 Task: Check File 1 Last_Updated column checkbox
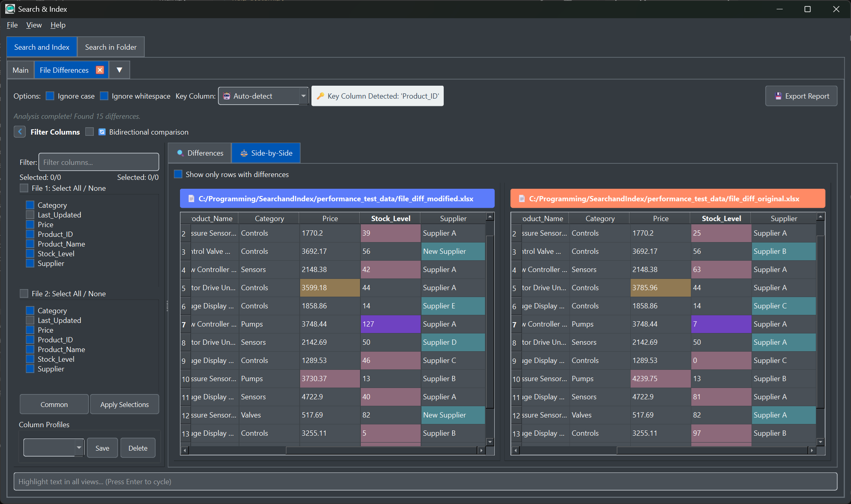coord(30,215)
